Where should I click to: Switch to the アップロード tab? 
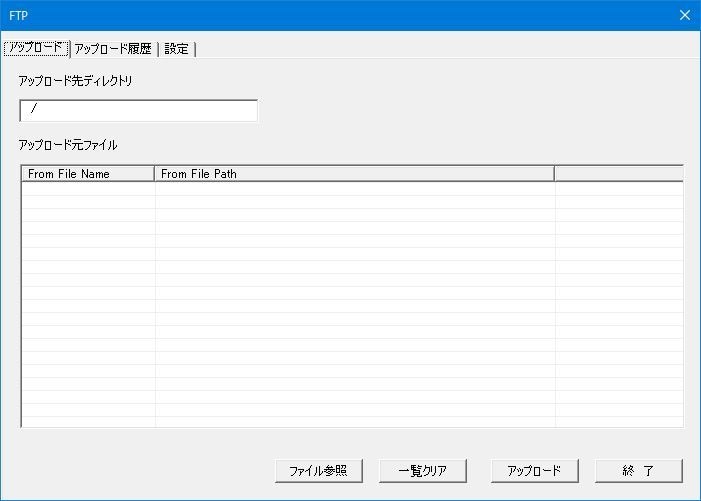click(36, 48)
